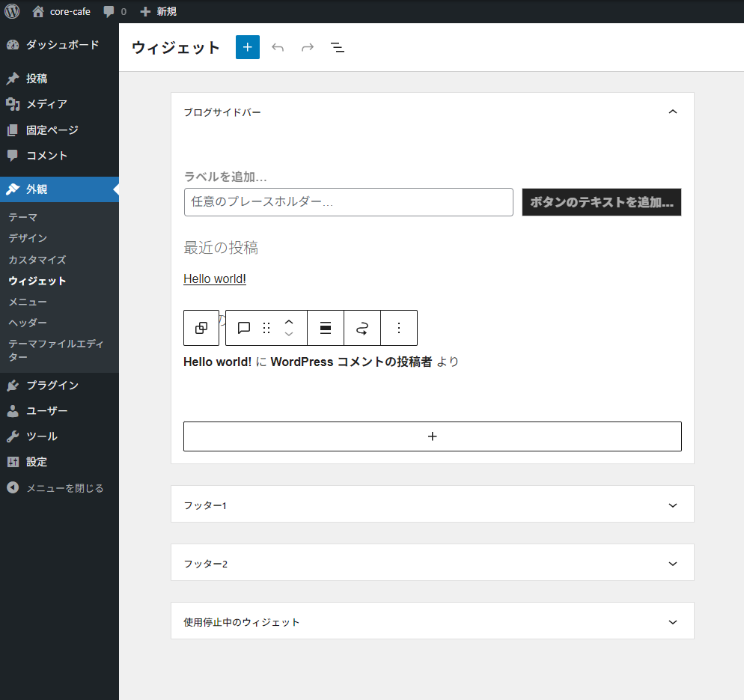Move block up with the up chevron
The width and height of the screenshot is (744, 700).
289,321
